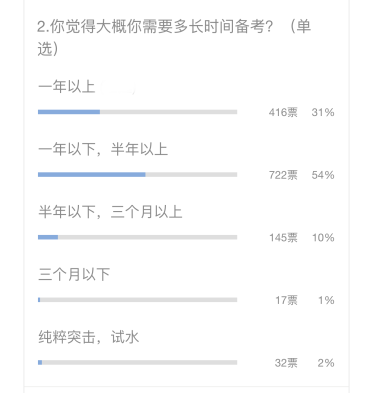Screen dimensions: 373x393
Task: Click the 31% percentage label
Action: (323, 112)
